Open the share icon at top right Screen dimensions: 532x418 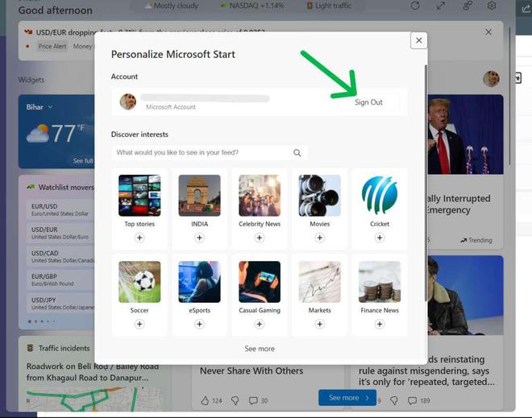tap(525, 9)
